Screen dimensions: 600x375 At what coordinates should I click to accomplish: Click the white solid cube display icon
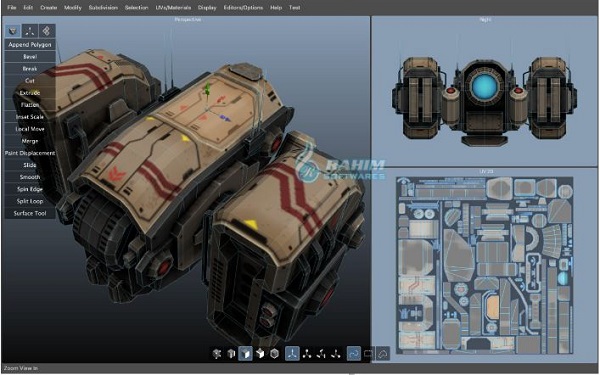[260, 353]
